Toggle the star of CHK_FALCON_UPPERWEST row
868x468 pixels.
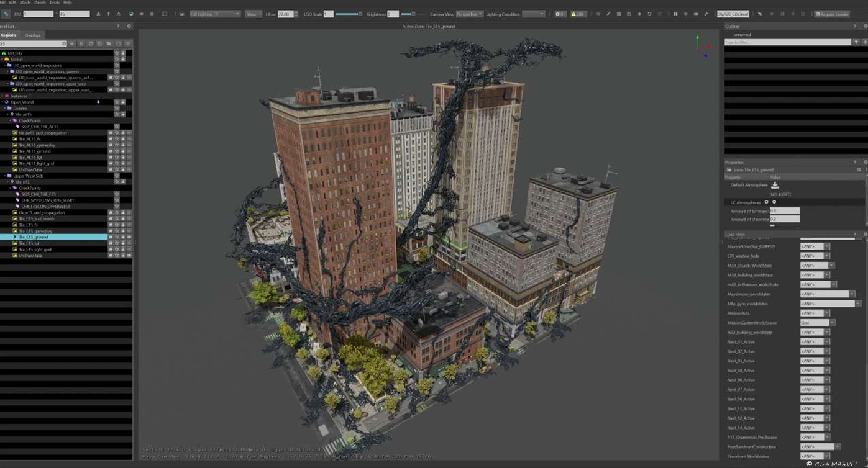tap(117, 206)
